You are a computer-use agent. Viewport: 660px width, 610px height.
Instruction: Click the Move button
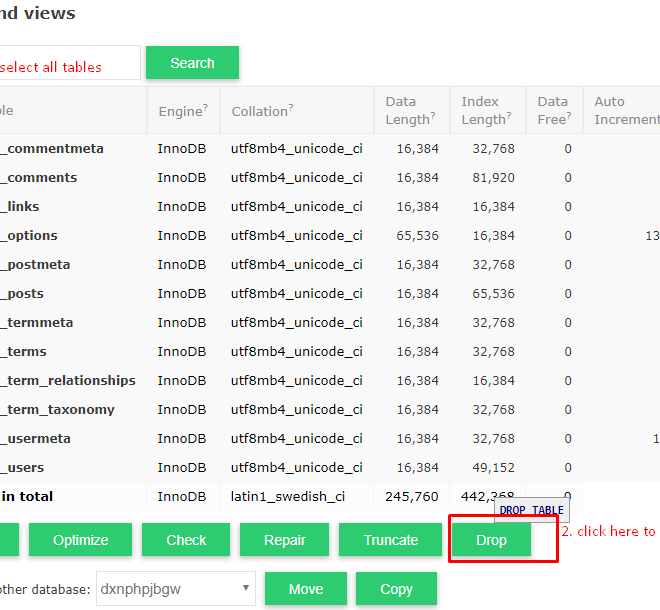[x=306, y=589]
